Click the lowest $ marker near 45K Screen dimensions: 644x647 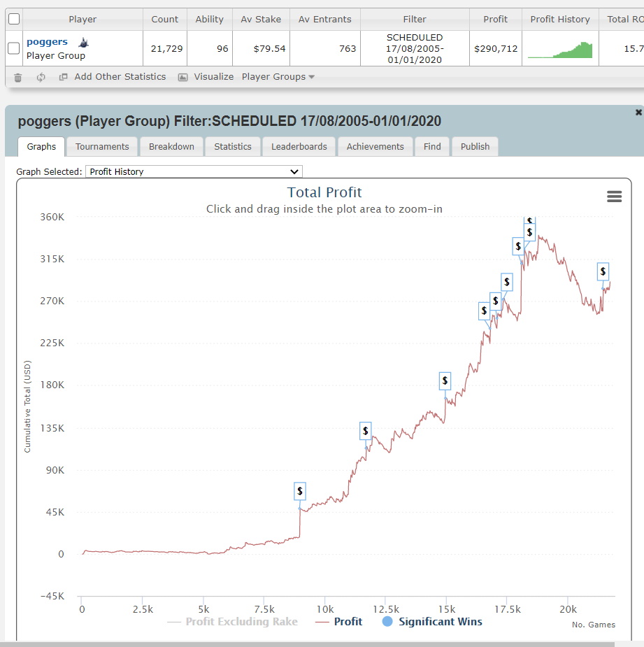[300, 491]
